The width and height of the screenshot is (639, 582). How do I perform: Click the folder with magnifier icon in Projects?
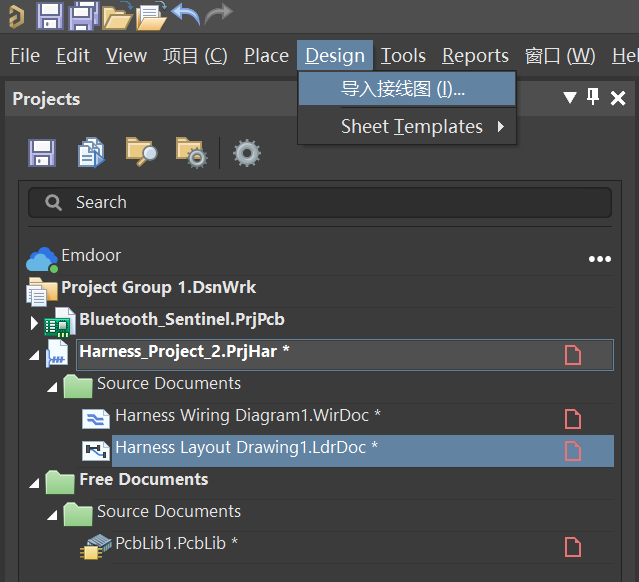(x=141, y=152)
